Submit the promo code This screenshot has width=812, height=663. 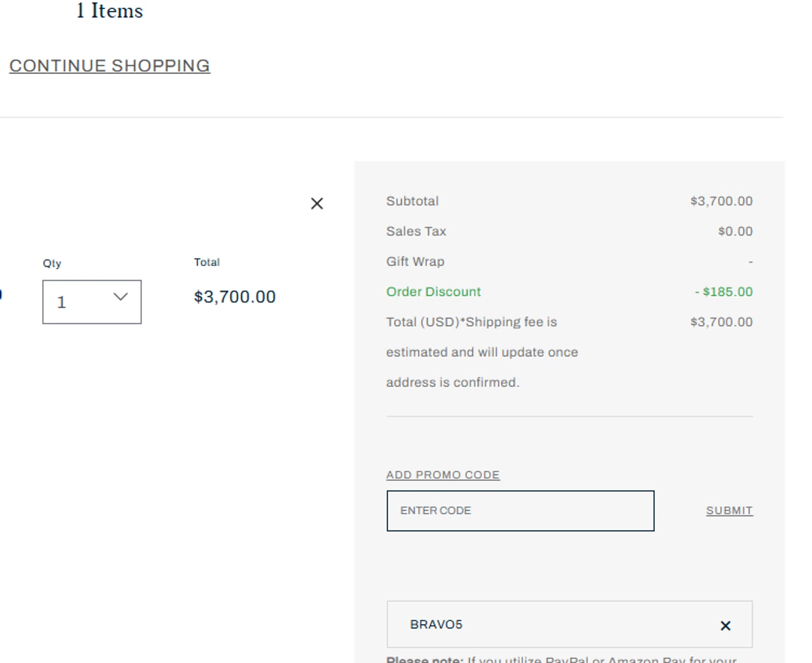[x=729, y=510]
